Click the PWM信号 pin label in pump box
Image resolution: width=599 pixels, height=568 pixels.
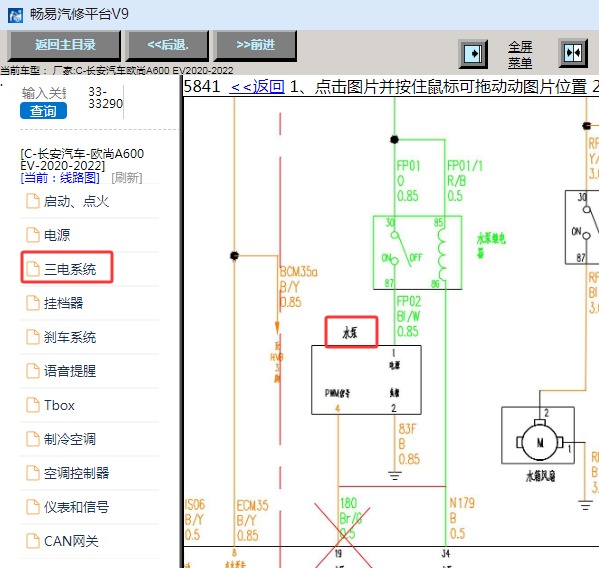337,393
